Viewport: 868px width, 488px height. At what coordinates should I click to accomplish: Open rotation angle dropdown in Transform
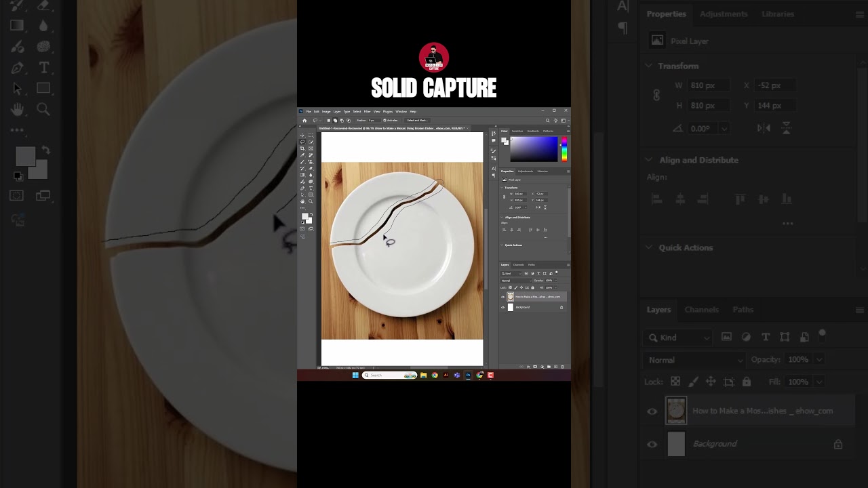click(x=526, y=207)
